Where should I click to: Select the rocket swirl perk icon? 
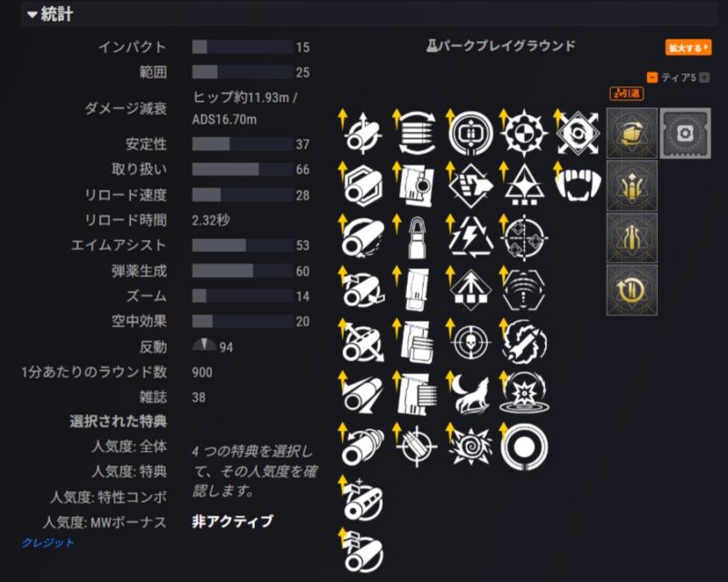pyautogui.click(x=525, y=343)
